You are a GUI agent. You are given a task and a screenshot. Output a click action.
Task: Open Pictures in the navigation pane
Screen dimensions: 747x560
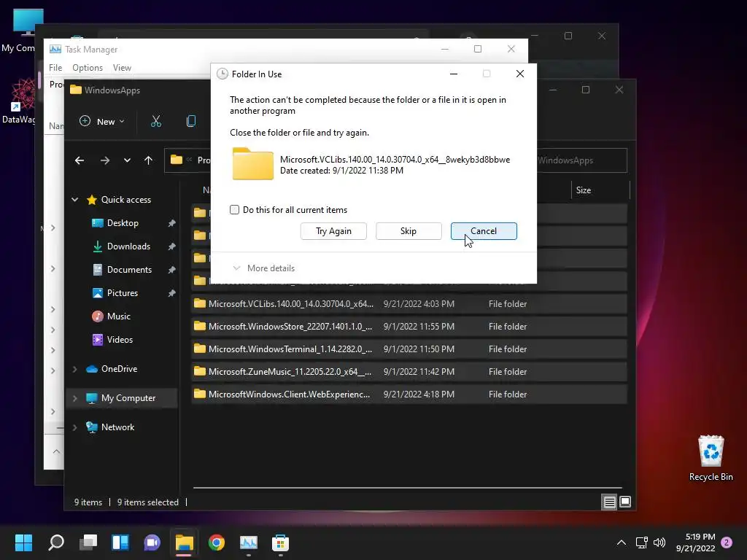(122, 293)
